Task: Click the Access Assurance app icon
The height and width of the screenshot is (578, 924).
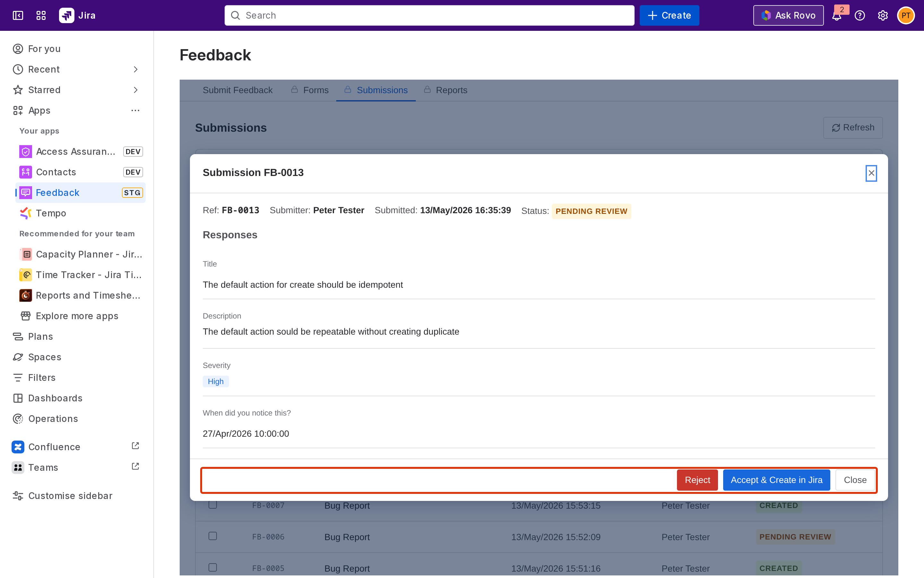Action: coord(26,152)
